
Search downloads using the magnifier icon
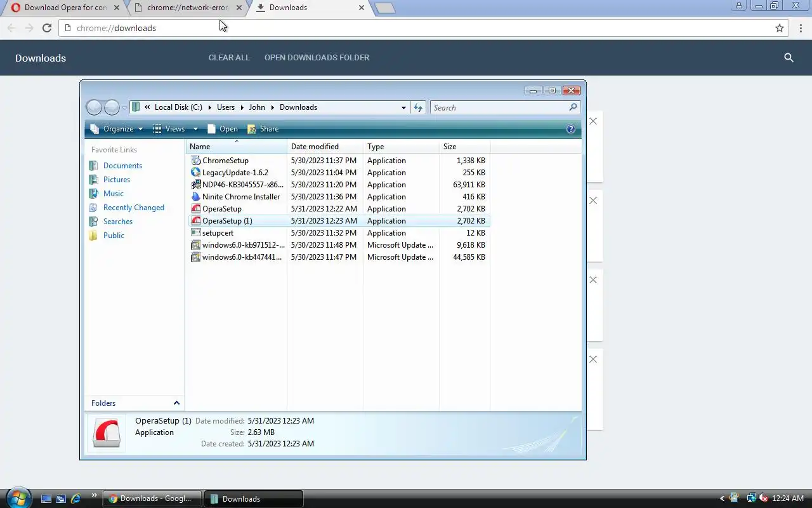pyautogui.click(x=789, y=58)
